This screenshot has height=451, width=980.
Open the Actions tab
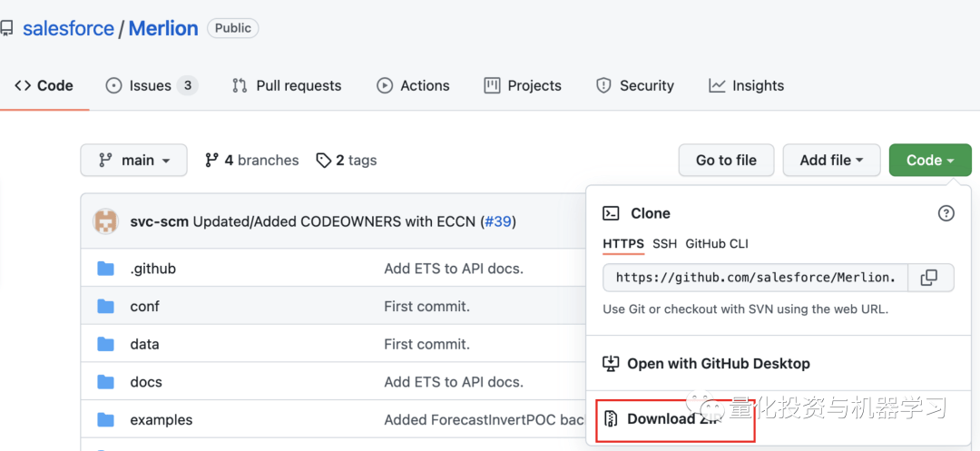(413, 85)
